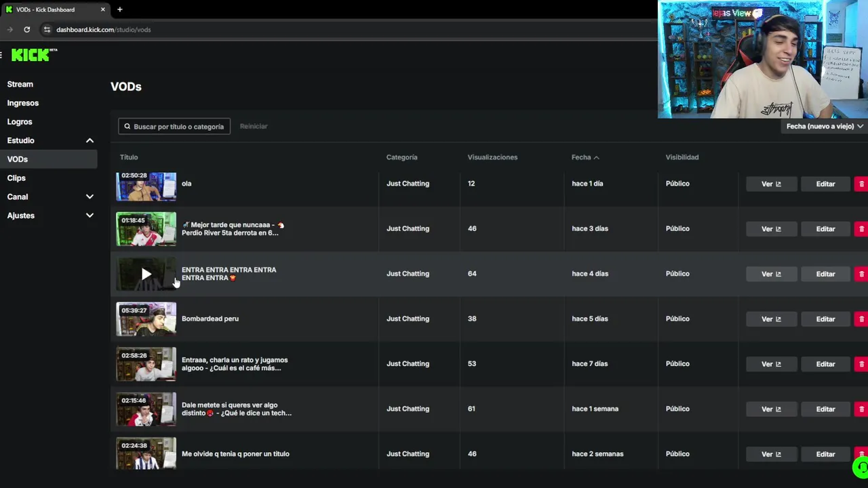
Task: Delete the 'ola' VOD using the red trash icon
Action: pyautogui.click(x=861, y=184)
